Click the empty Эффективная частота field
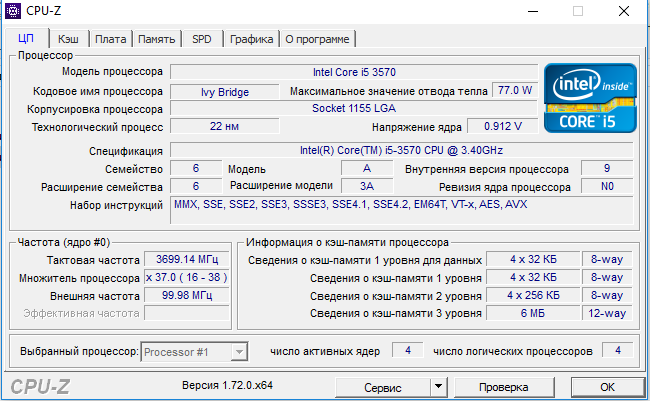The image size is (650, 401). point(187,313)
